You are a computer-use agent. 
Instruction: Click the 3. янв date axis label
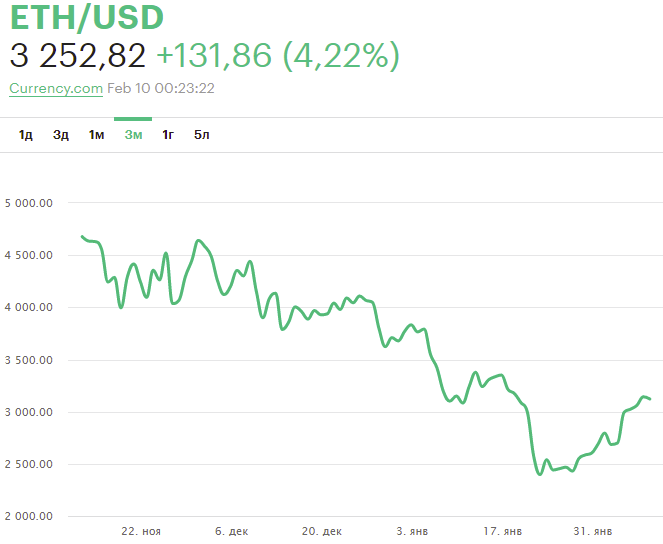412,531
